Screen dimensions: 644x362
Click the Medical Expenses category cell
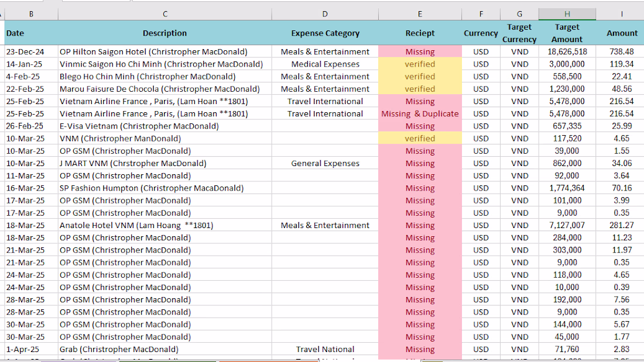pos(325,64)
